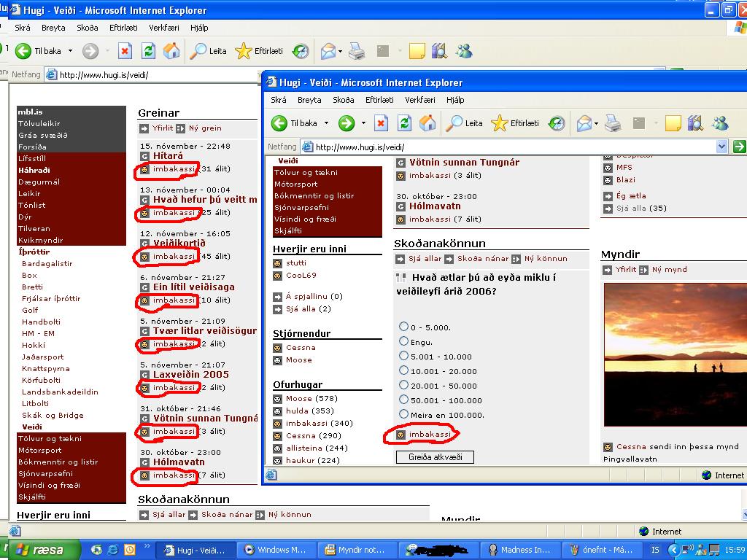Screen dimensions: 747x560
Task: Click the Mail envelope icon in front window
Action: point(584,123)
